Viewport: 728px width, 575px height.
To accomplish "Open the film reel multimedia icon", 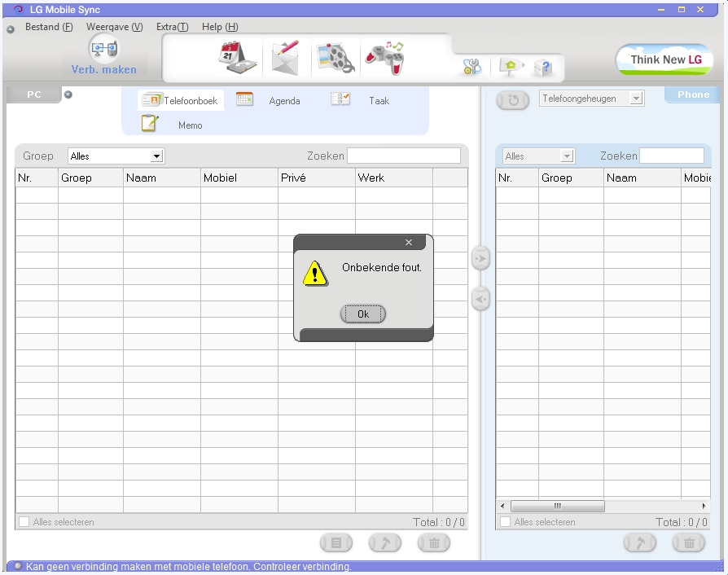I will (335, 58).
